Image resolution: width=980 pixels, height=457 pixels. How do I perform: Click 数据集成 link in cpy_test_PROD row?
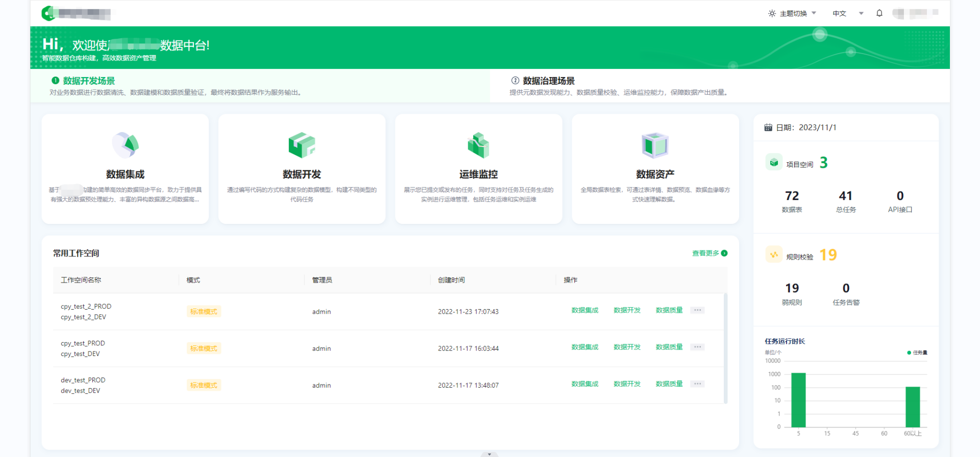[x=584, y=347]
